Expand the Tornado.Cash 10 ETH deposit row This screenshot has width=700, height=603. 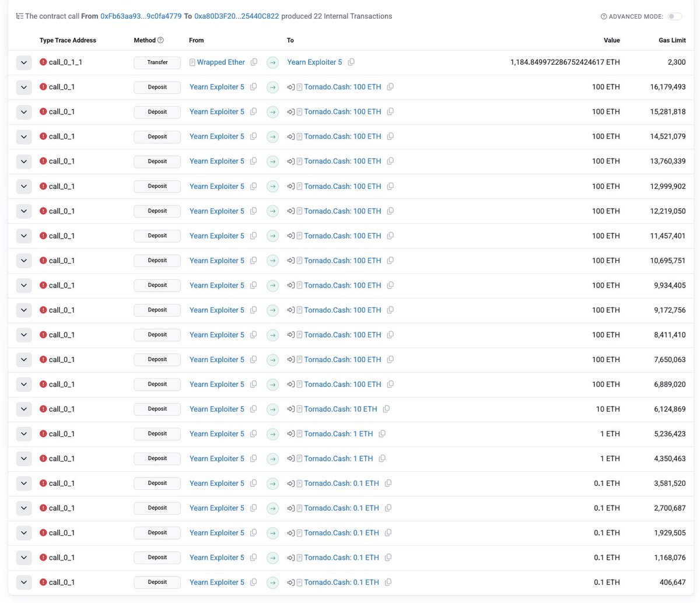pyautogui.click(x=24, y=409)
